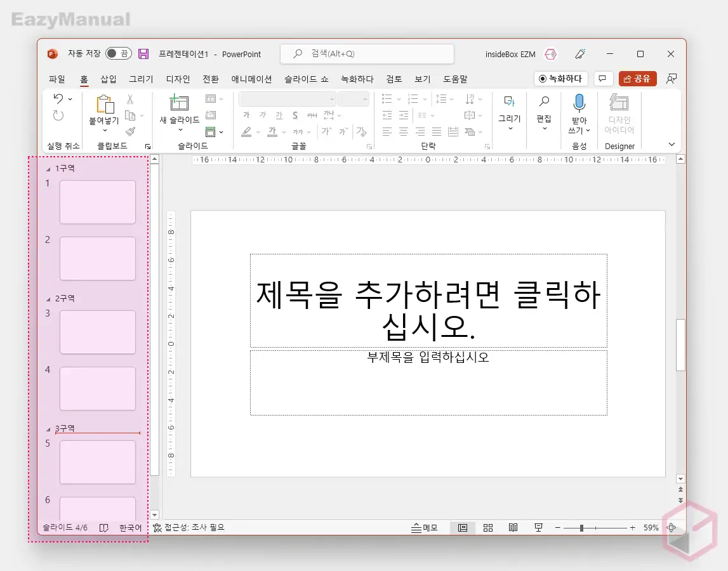
Task: Switch to Normal view icon in the status bar
Action: point(463,528)
